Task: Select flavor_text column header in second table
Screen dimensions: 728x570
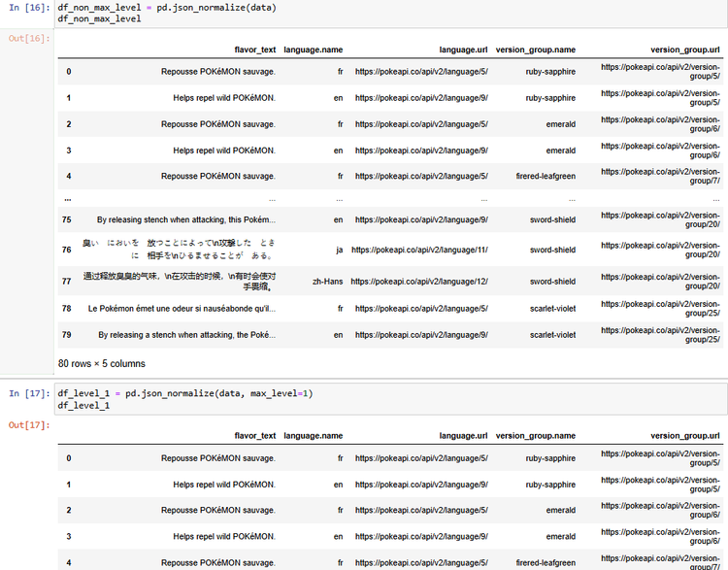Action: coord(255,436)
